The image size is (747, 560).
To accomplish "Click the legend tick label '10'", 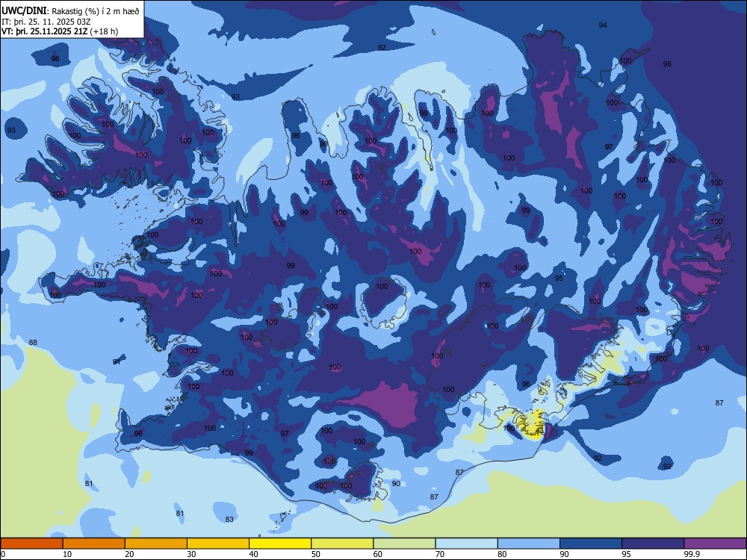I will click(x=67, y=554).
